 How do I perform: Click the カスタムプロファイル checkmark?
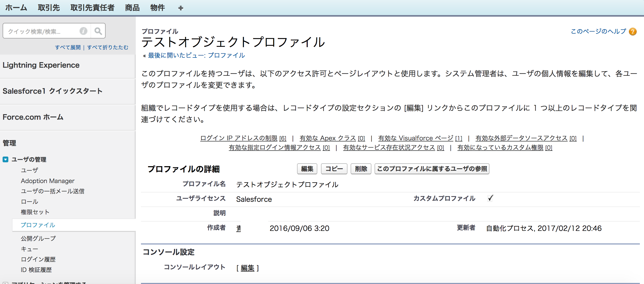point(490,198)
